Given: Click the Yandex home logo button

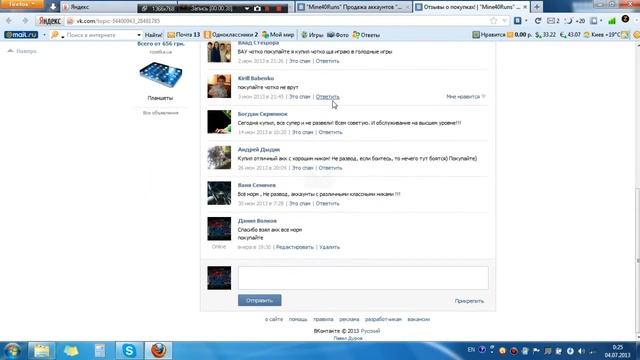Looking at the screenshot, I should (49, 21).
